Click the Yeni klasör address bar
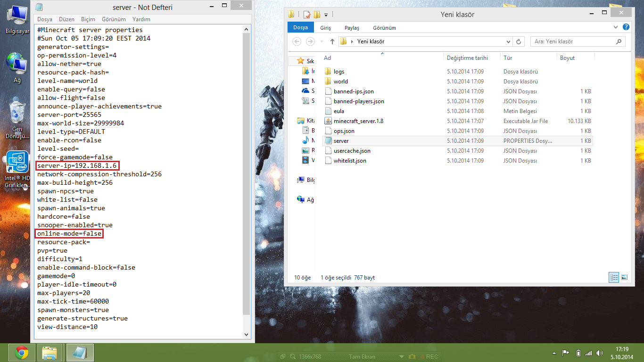Image resolution: width=644 pixels, height=362 pixels. (x=426, y=41)
